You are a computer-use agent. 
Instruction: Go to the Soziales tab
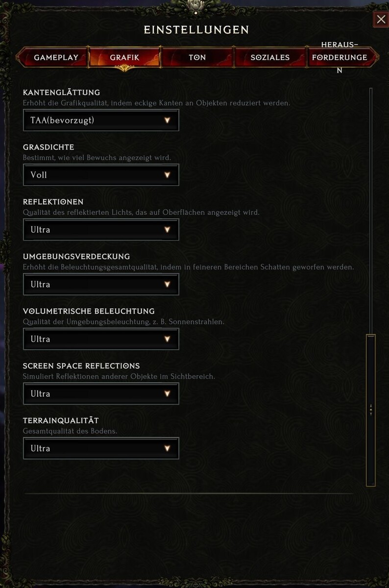270,57
